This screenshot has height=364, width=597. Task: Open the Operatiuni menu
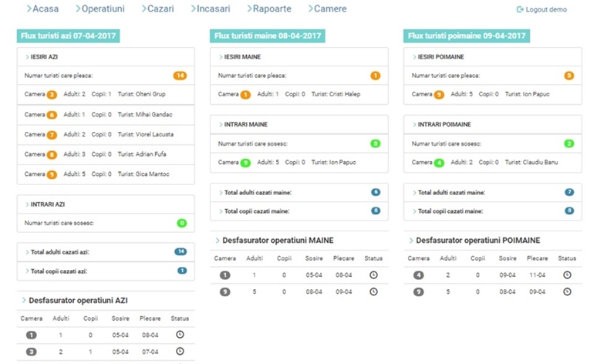[x=103, y=9]
